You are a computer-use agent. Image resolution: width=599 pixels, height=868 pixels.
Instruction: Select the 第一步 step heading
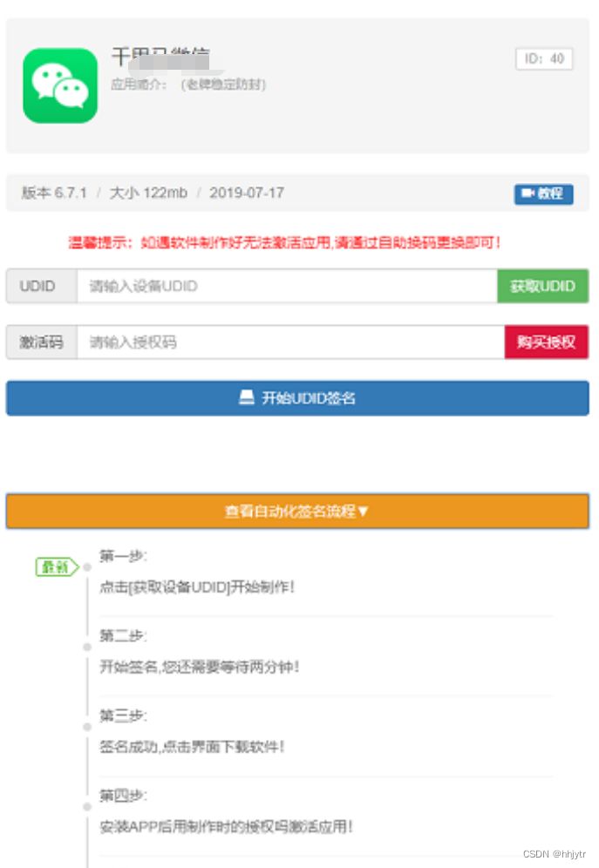[x=123, y=556]
